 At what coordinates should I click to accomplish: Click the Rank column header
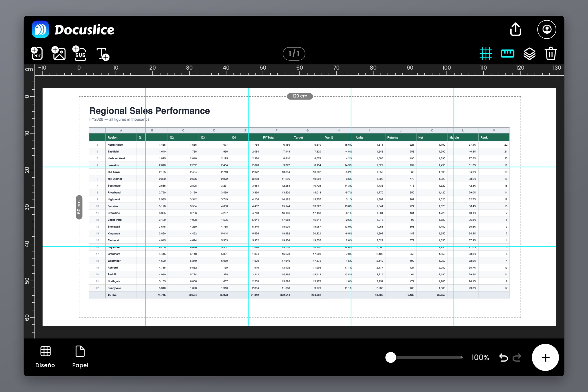(484, 138)
